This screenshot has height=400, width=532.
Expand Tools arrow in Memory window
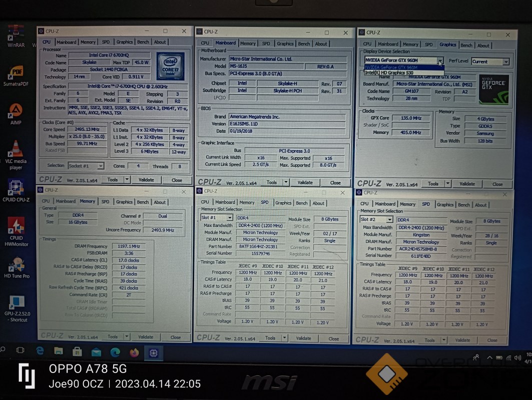pyautogui.click(x=126, y=336)
